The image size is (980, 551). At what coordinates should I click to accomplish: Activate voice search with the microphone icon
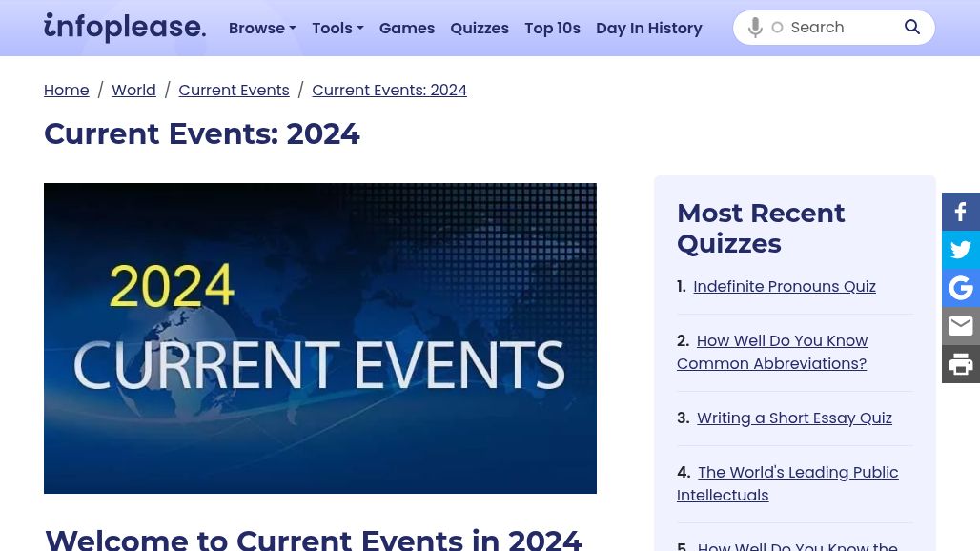click(755, 27)
